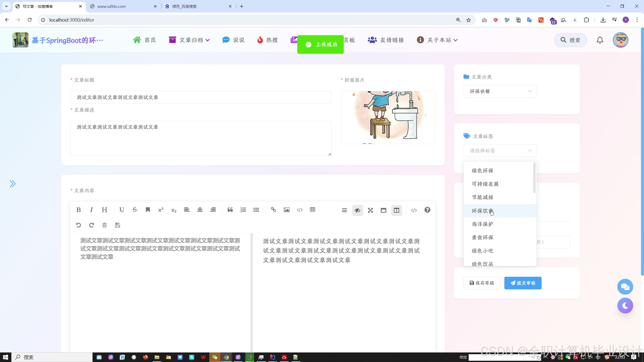Select 海洋保护 from tag list
This screenshot has height=362, width=644.
(482, 224)
